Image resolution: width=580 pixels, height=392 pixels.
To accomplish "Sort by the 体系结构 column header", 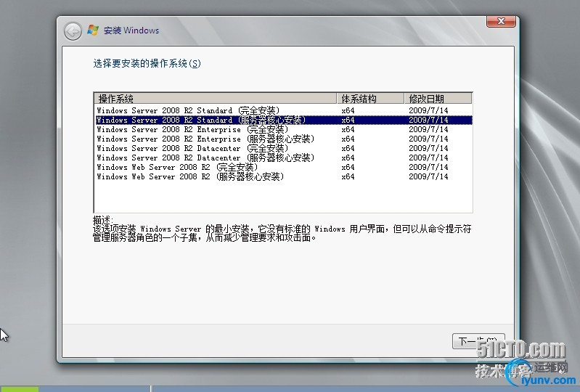I will (x=370, y=99).
